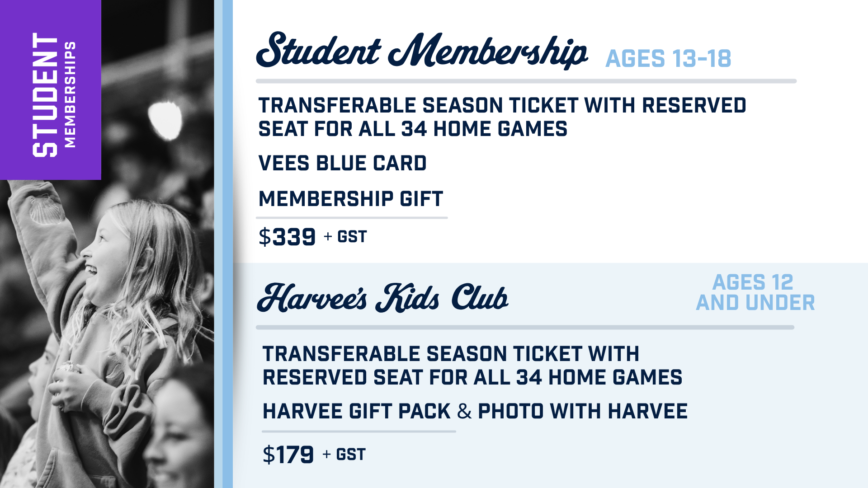Click PHOTO WITH HARVEE text
The image size is (868, 488).
tap(583, 411)
